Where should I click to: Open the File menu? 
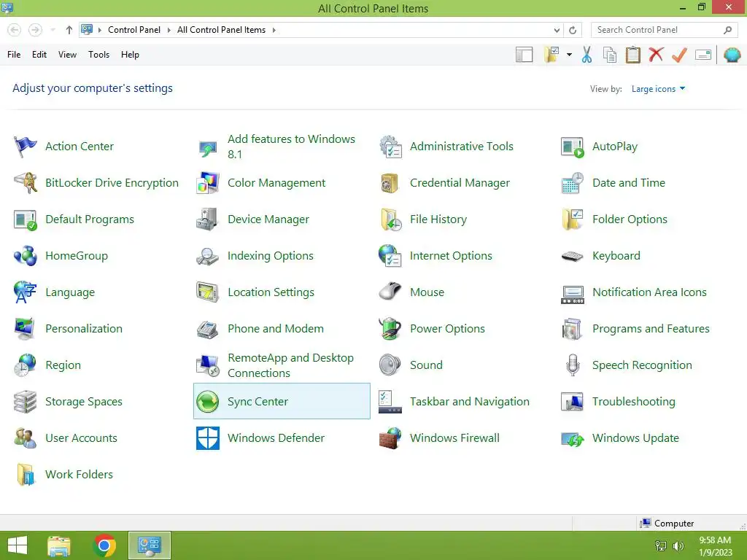tap(14, 55)
